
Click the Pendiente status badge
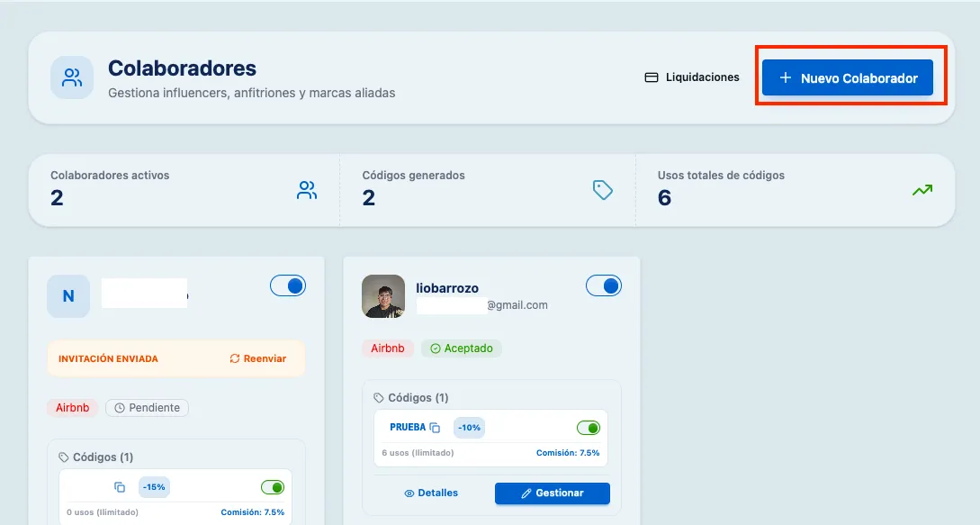click(147, 408)
